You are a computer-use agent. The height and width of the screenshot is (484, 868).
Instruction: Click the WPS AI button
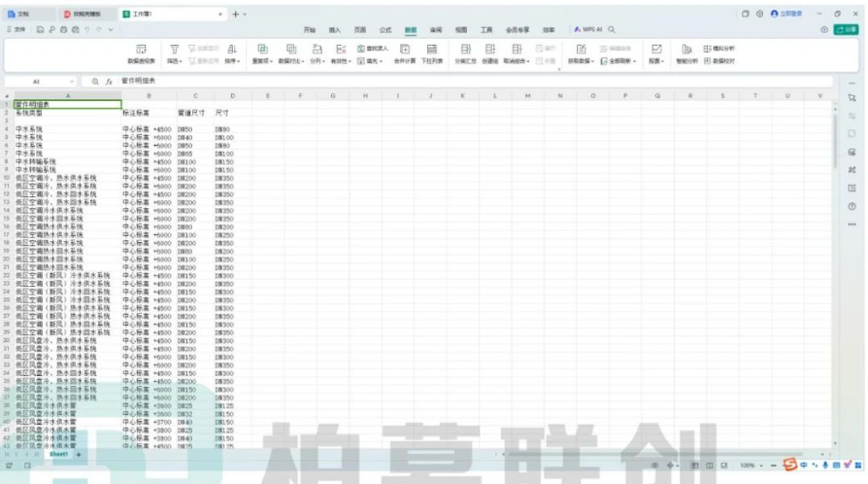coord(588,29)
